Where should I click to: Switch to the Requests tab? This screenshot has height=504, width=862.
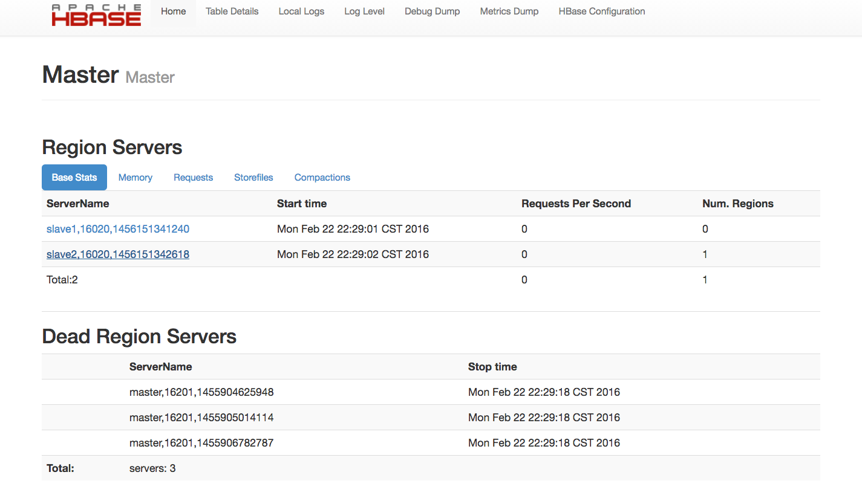[x=193, y=178]
